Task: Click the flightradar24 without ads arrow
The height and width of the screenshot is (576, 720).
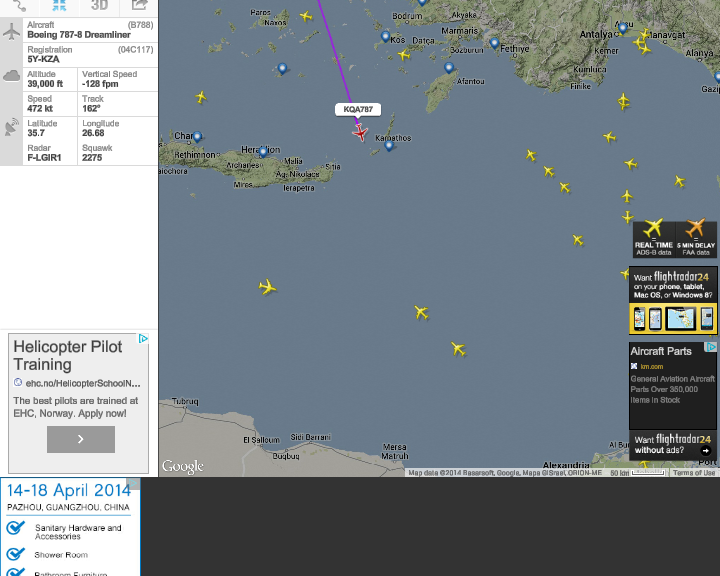Action: [706, 450]
